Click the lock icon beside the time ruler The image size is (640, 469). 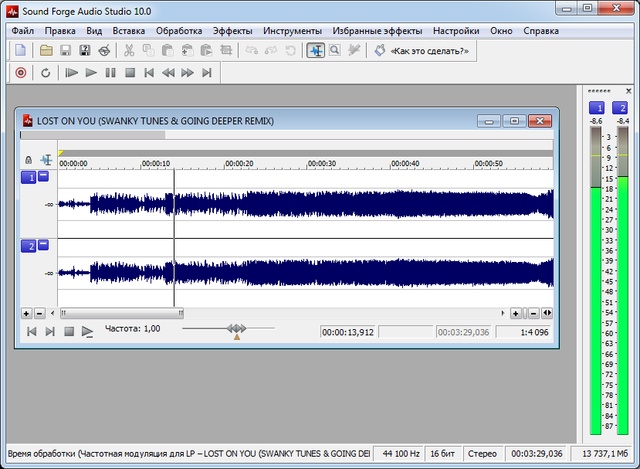[28, 160]
